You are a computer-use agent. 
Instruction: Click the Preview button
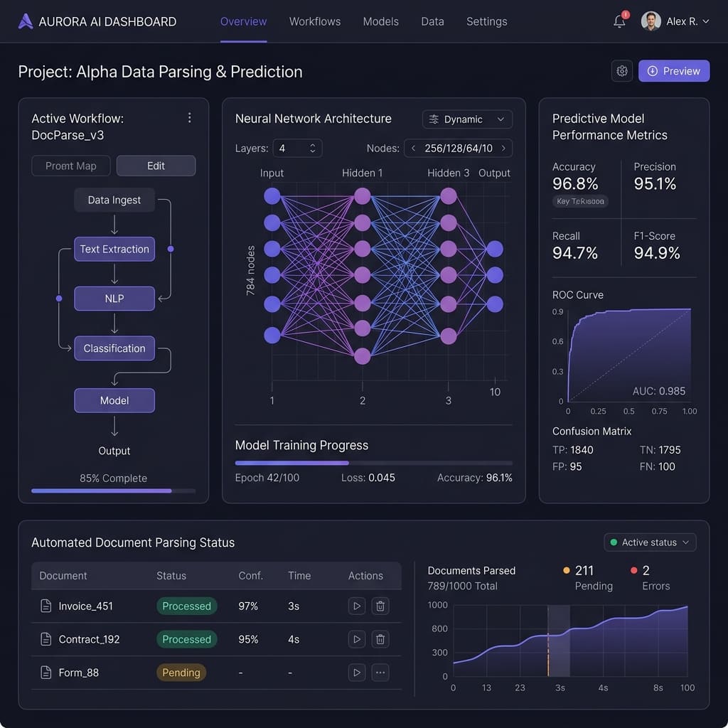(674, 71)
